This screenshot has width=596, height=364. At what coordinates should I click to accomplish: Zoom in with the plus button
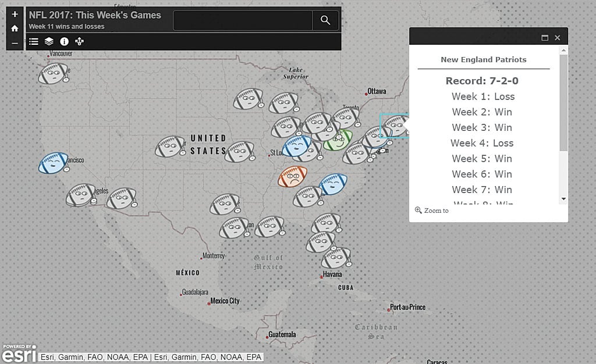(x=15, y=15)
